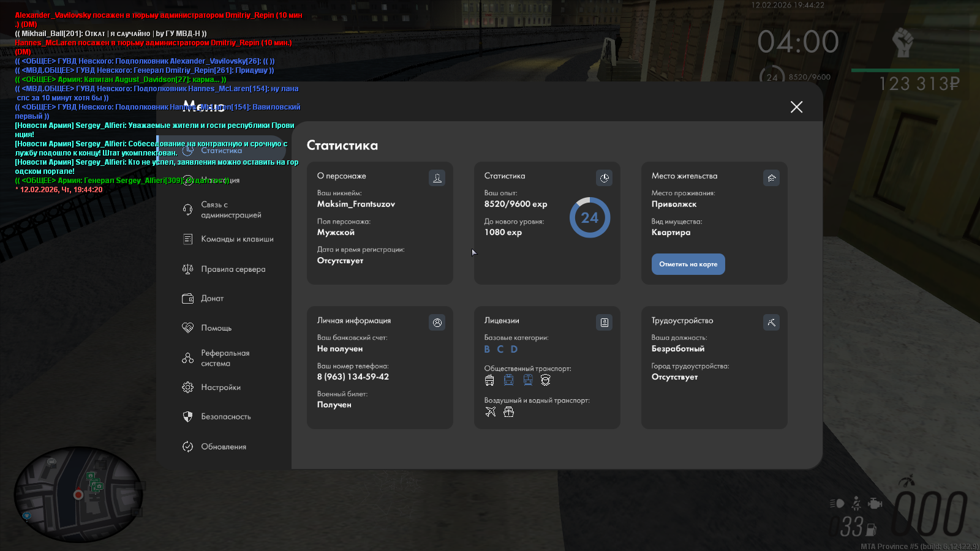Open Реферальная система page
Image resolution: width=980 pixels, height=551 pixels.
[224, 358]
